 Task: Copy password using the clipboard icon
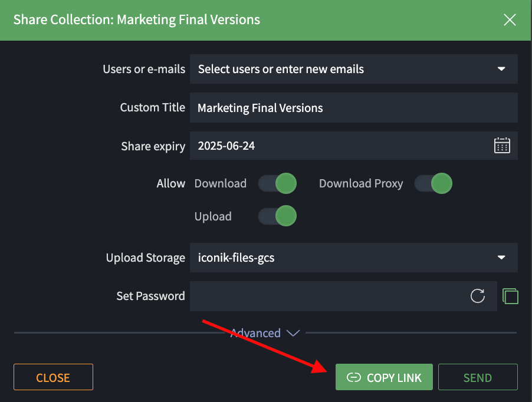[510, 296]
